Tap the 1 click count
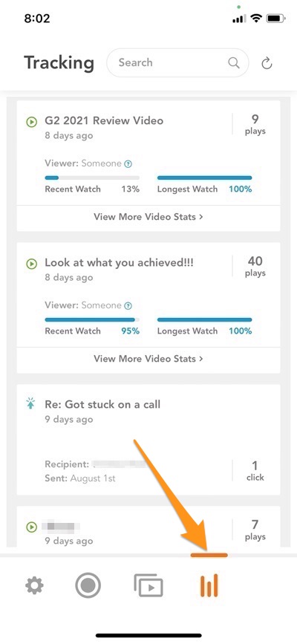 point(255,471)
